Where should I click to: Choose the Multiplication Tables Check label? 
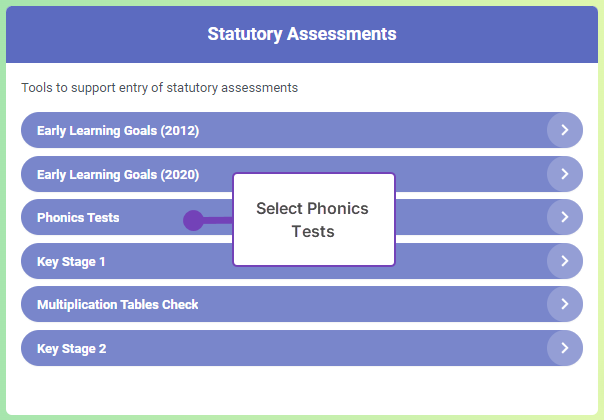[x=118, y=305]
